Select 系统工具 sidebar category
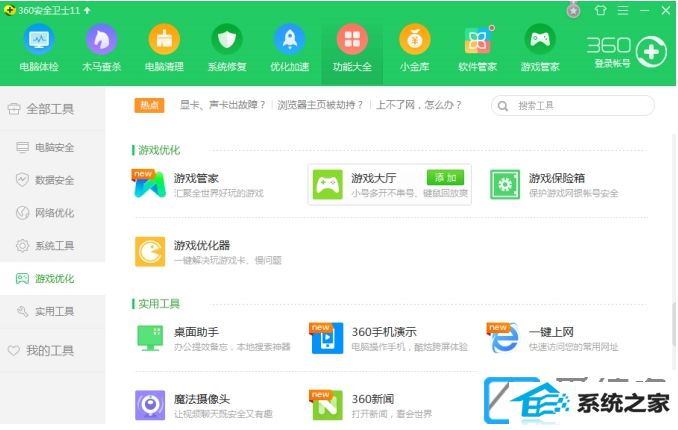 point(52,246)
